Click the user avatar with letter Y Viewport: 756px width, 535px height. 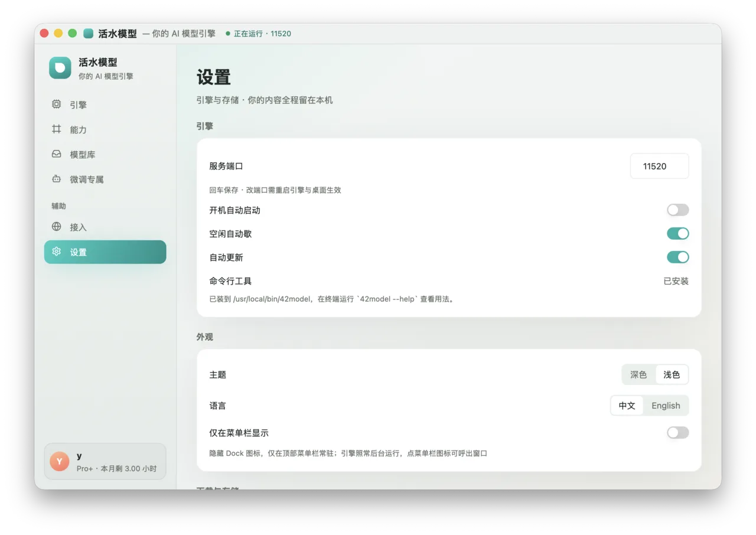coord(60,462)
